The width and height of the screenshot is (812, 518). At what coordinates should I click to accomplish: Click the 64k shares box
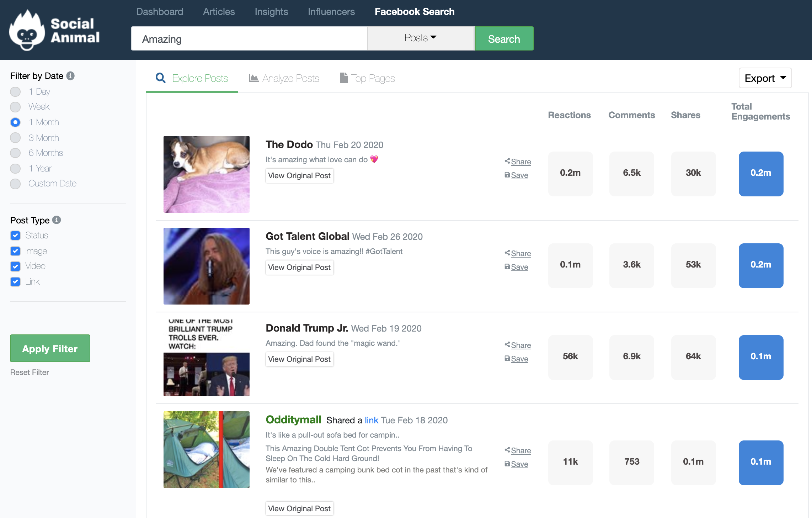[x=693, y=357]
